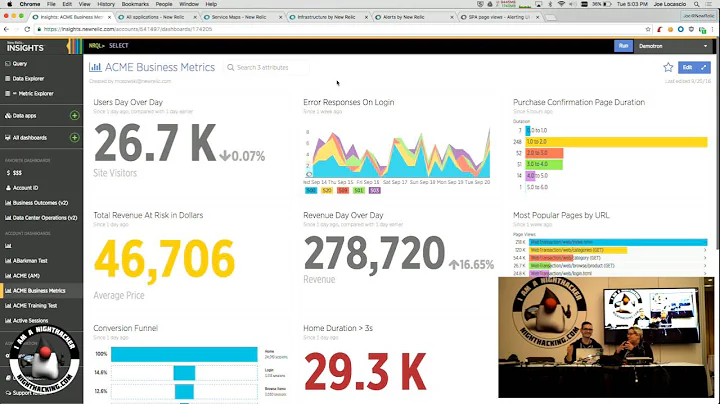
Task: Bookmark page with address bar star
Action: (x=648, y=29)
